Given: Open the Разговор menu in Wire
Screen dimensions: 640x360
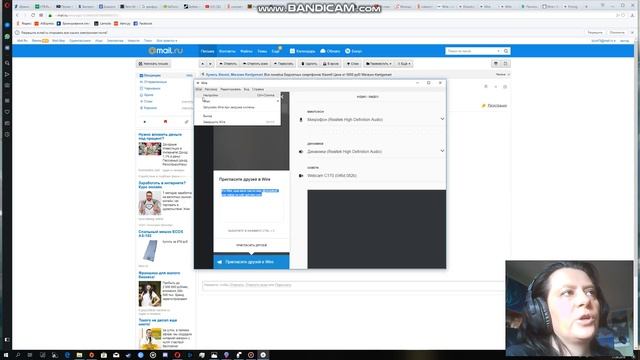Looking at the screenshot, I should click(211, 89).
